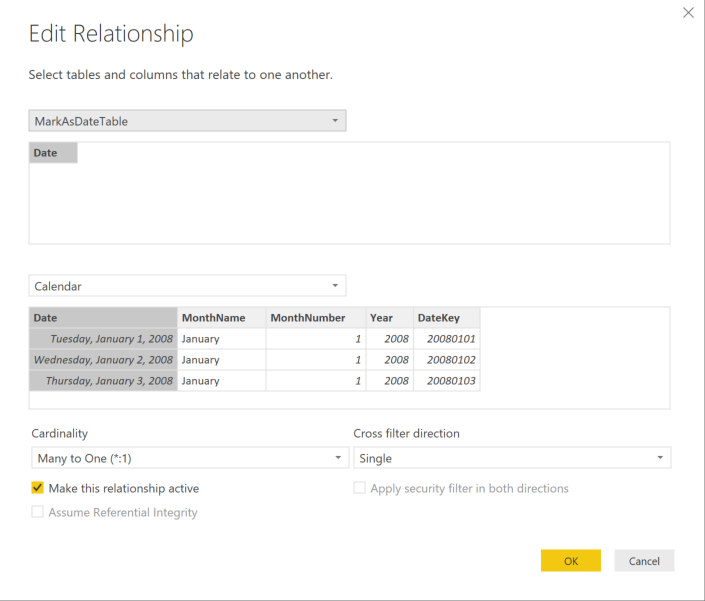Click DateKey value 20080101
The height and width of the screenshot is (601, 705).
click(446, 338)
